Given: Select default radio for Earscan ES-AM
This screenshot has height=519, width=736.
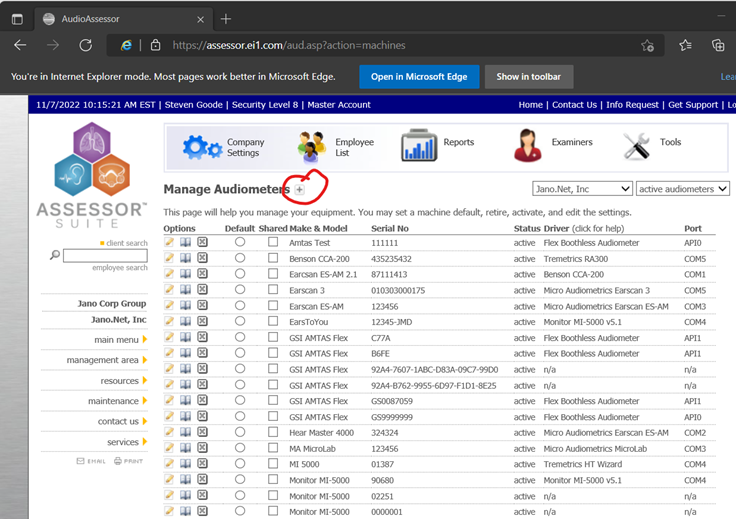Looking at the screenshot, I should click(240, 305).
